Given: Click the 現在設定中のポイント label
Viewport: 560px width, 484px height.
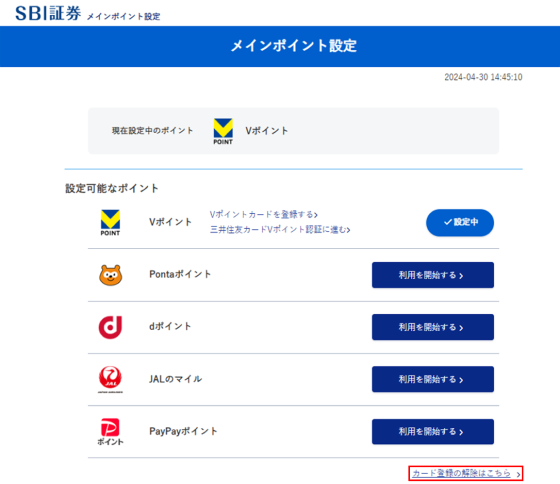Looking at the screenshot, I should [152, 131].
